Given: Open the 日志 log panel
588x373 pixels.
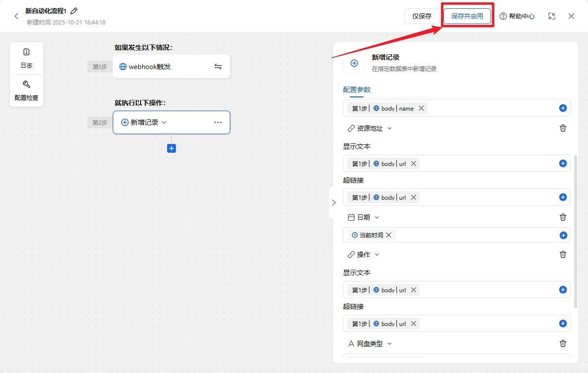Looking at the screenshot, I should click(26, 58).
